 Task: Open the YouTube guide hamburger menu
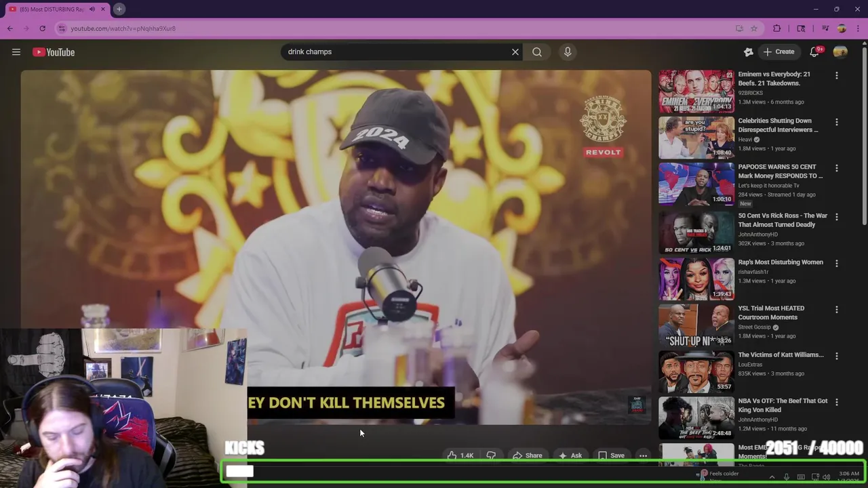coord(16,52)
